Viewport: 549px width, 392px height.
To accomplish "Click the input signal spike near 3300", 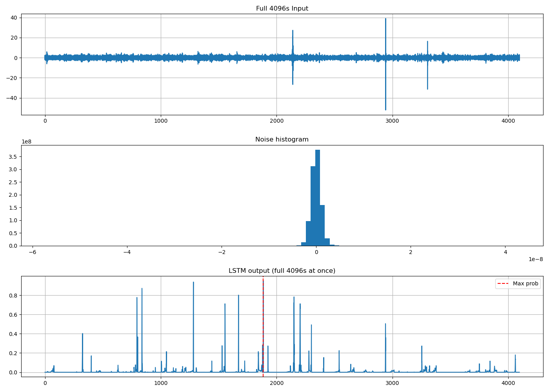I will pos(427,65).
